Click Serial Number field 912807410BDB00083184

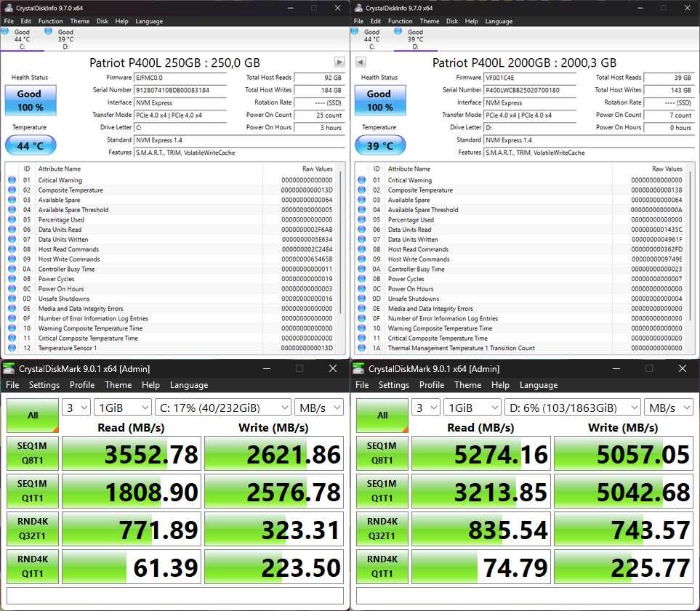pyautogui.click(x=180, y=90)
